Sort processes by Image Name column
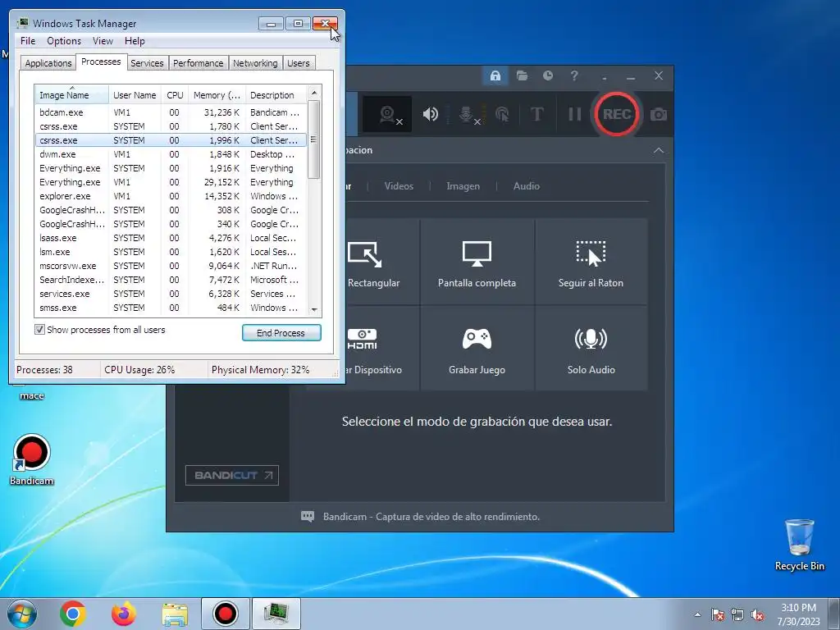The width and height of the screenshot is (840, 630). pyautogui.click(x=72, y=95)
